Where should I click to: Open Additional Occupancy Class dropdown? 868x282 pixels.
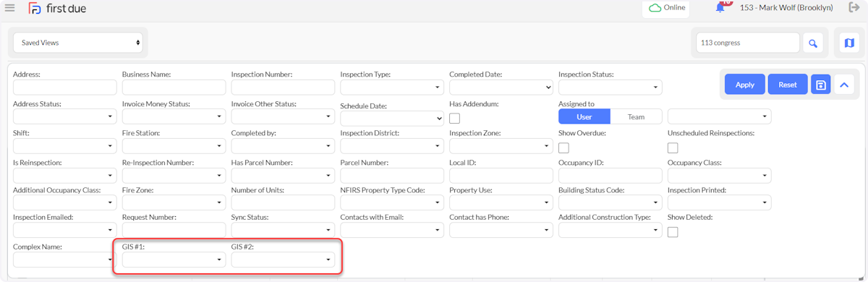pyautogui.click(x=65, y=203)
